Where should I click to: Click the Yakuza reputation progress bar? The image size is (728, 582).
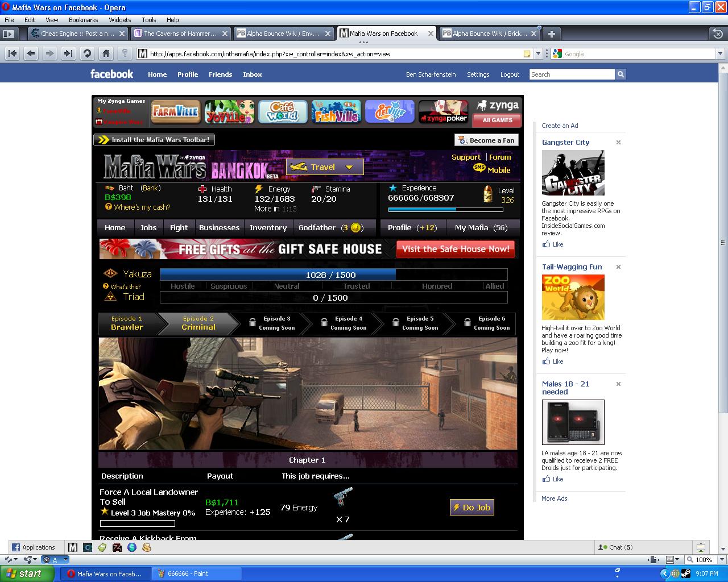pos(333,275)
